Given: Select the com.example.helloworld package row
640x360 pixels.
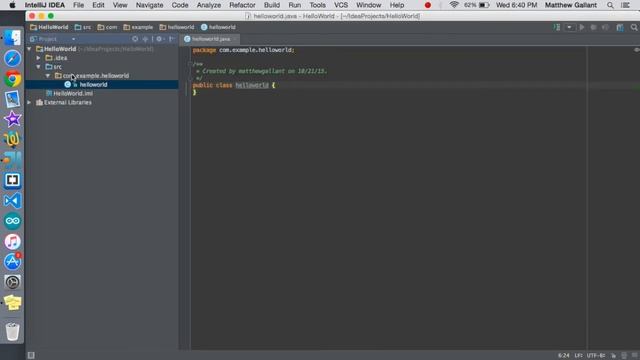Looking at the screenshot, I should click(x=102, y=76).
